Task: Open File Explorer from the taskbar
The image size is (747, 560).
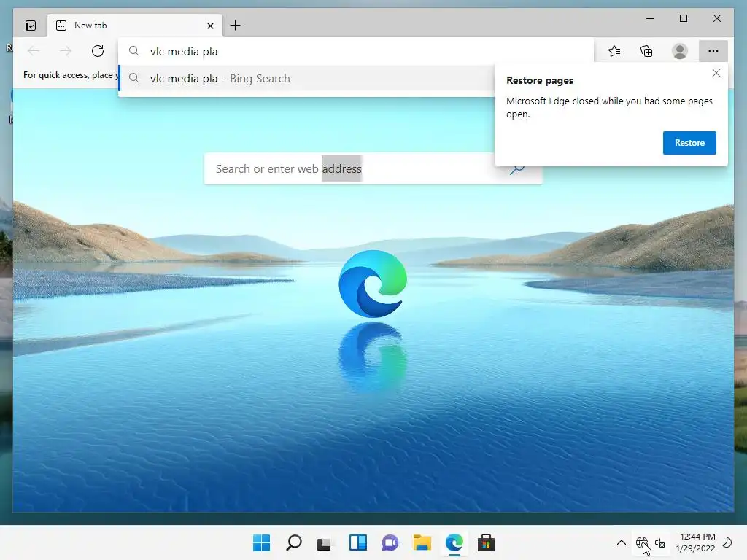Action: 422,542
